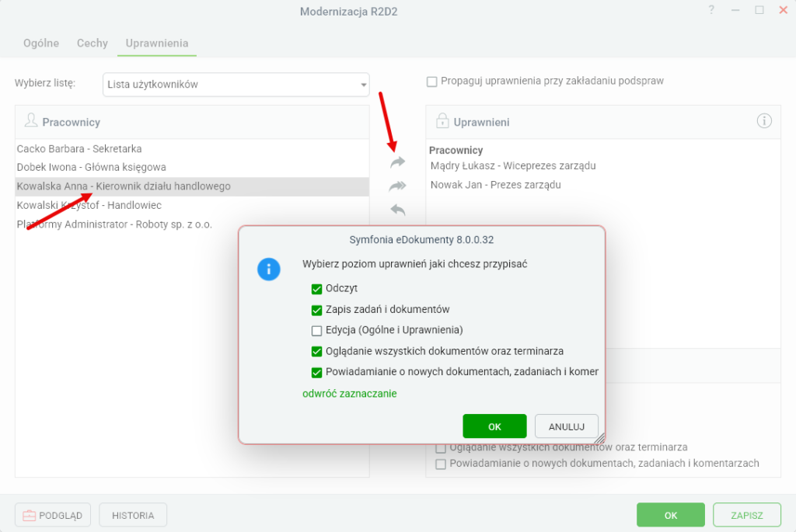
Task: Open the Lista użytkowników dropdown
Action: pyautogui.click(x=236, y=85)
